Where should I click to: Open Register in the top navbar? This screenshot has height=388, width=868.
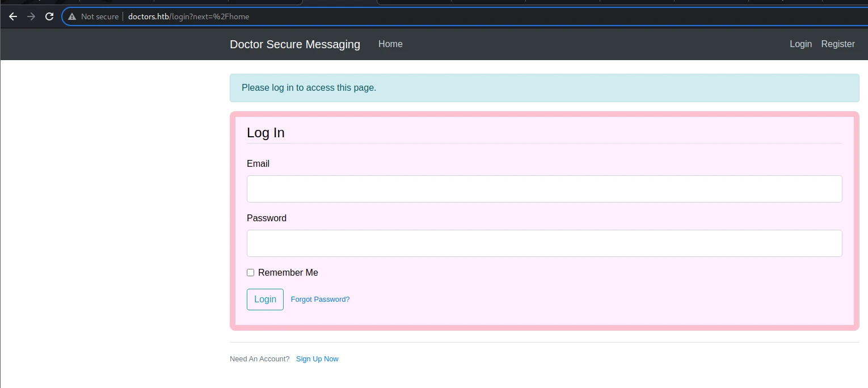pos(838,44)
